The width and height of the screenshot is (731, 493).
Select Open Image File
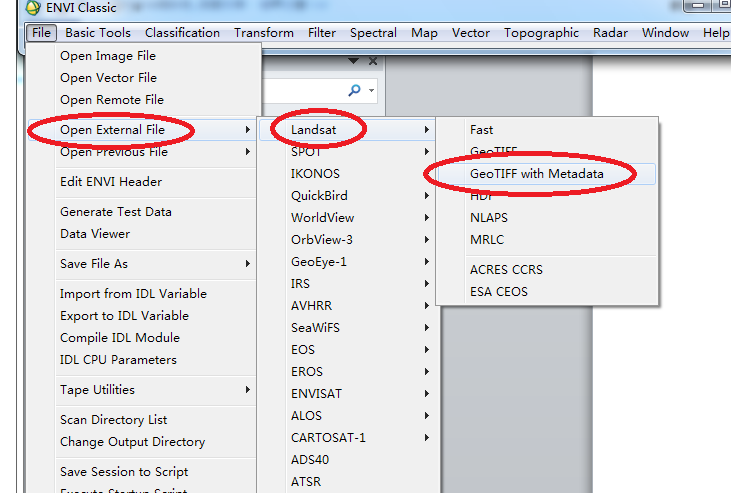(x=143, y=56)
